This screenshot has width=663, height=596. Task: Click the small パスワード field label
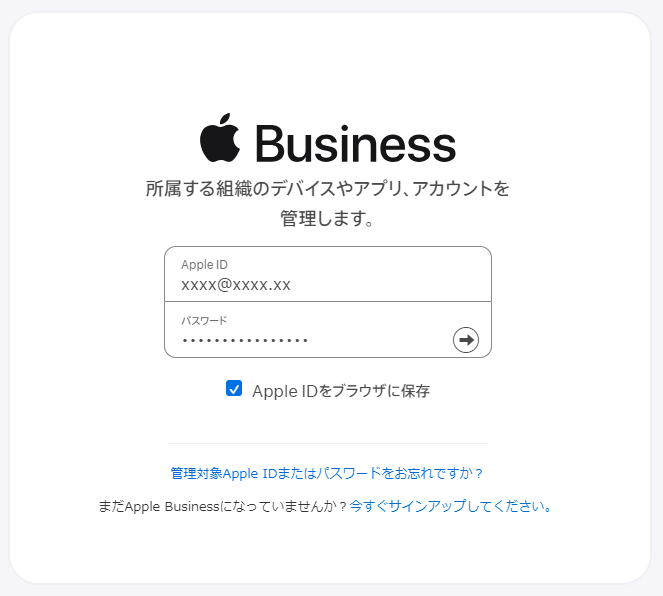[x=204, y=320]
